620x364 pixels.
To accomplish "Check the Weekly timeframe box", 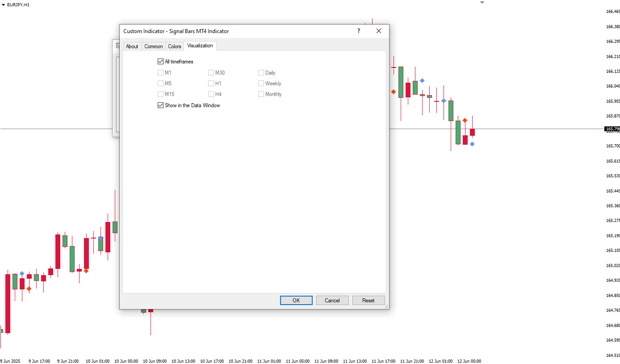I will coord(261,83).
